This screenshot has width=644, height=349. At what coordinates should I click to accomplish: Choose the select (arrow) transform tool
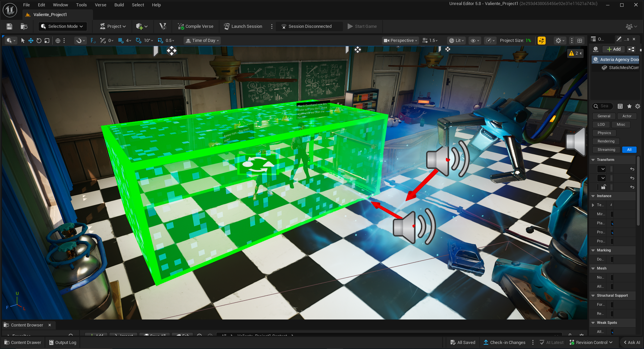pyautogui.click(x=23, y=41)
